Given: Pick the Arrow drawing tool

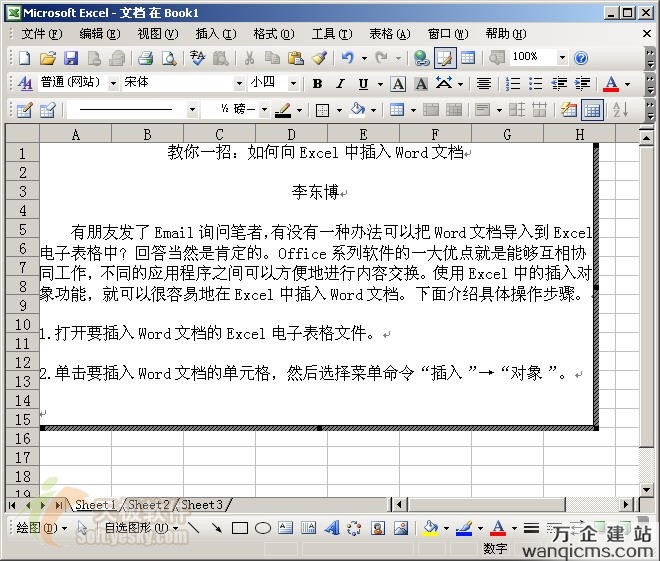Looking at the screenshot, I should (217, 527).
